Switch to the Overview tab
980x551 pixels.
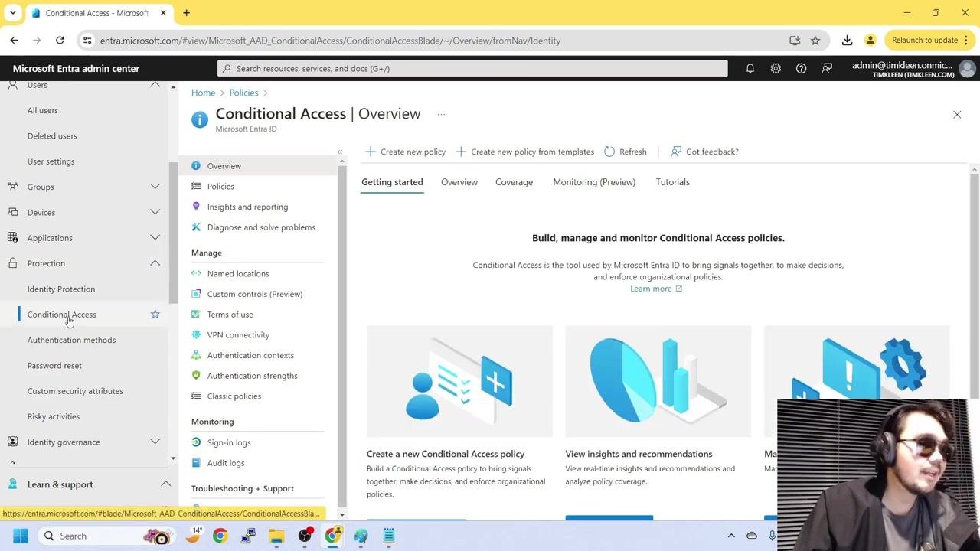coord(459,182)
